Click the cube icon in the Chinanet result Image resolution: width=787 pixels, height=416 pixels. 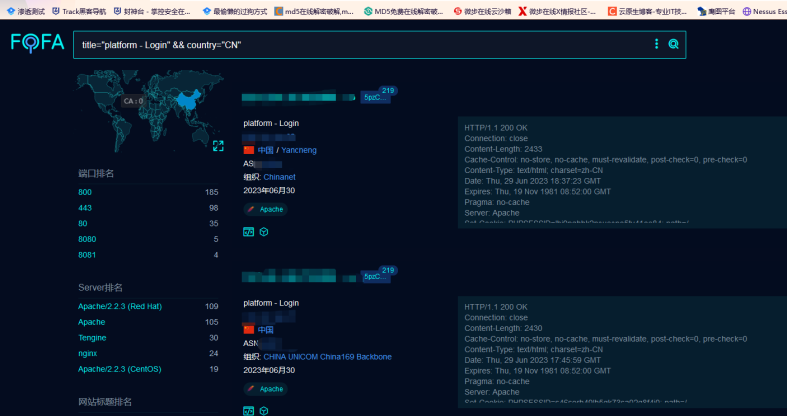pyautogui.click(x=264, y=232)
